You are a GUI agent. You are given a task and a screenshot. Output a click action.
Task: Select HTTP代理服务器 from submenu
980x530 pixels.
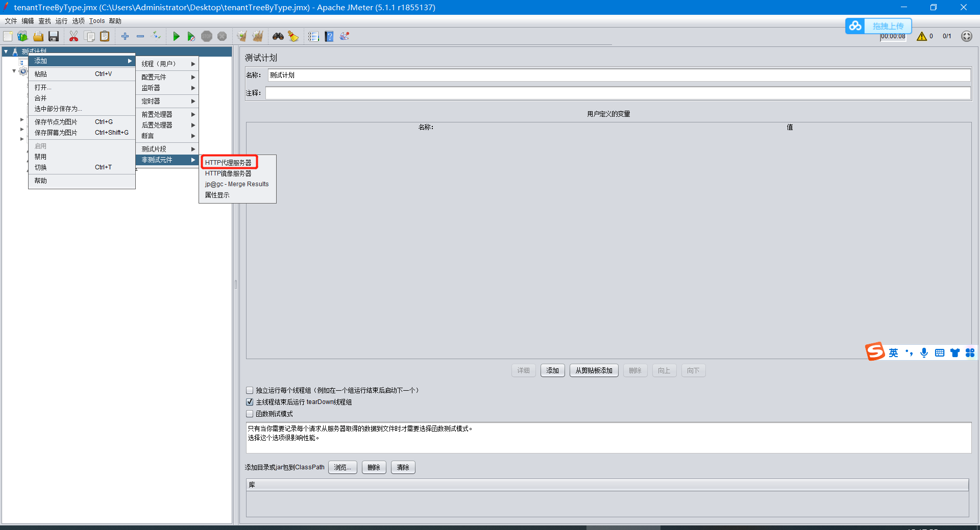229,163
